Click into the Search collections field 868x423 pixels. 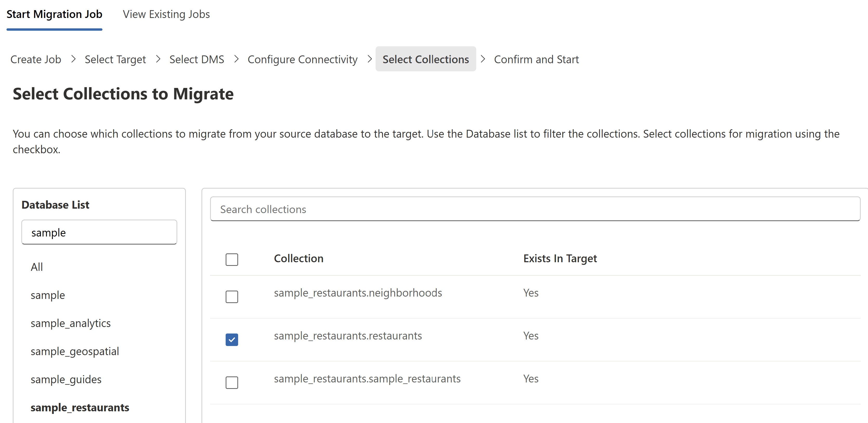click(x=535, y=209)
